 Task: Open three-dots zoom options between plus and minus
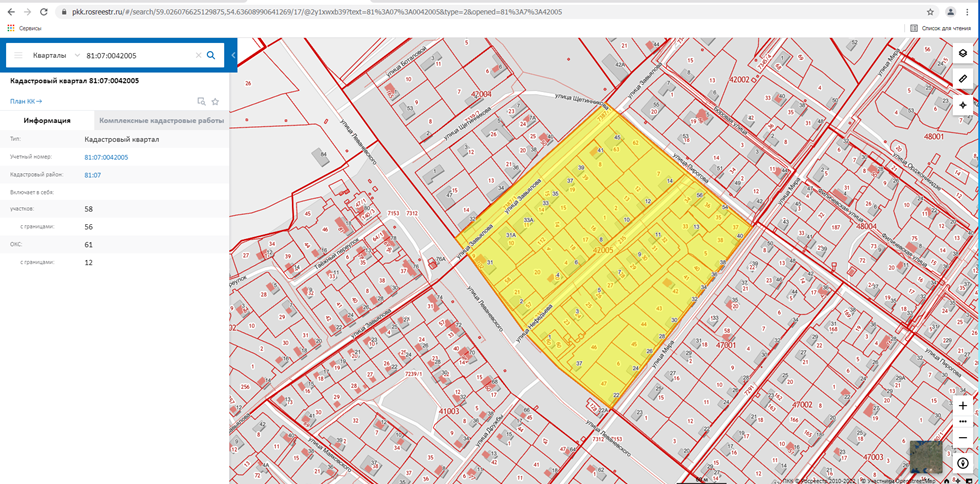(962, 422)
